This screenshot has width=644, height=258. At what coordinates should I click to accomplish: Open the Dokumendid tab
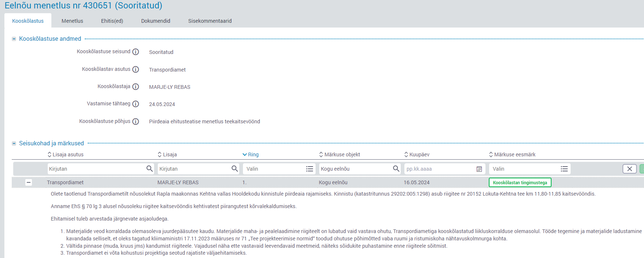[x=156, y=21]
